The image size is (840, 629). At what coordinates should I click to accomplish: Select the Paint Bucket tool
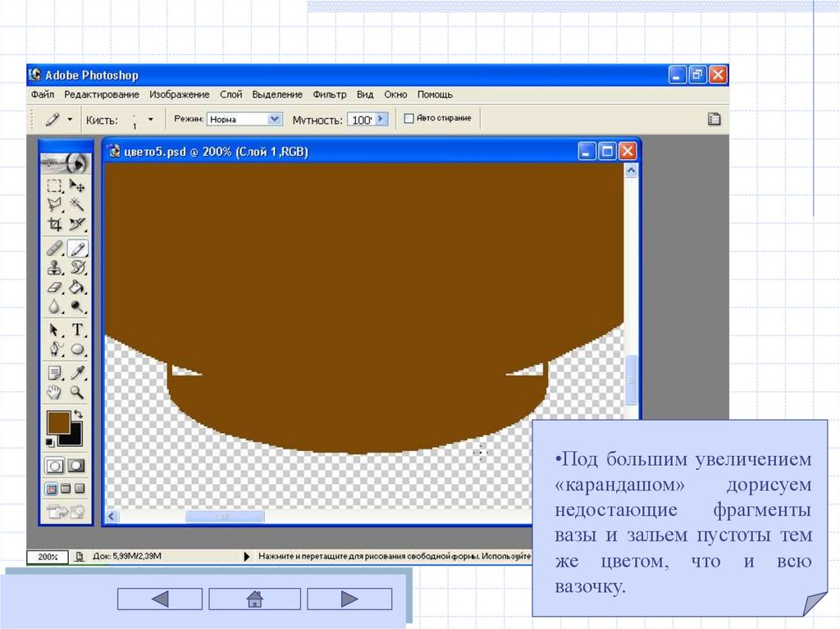[x=77, y=287]
